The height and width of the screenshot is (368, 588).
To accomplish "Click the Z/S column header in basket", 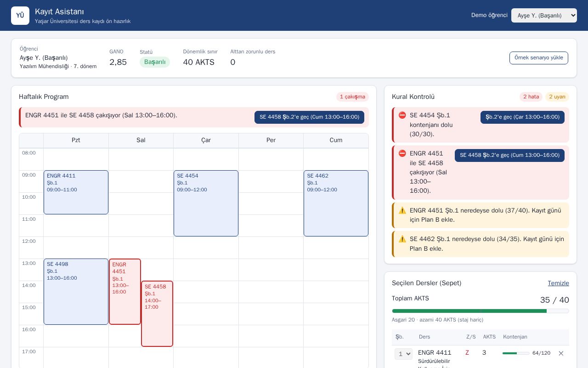I will click(471, 337).
